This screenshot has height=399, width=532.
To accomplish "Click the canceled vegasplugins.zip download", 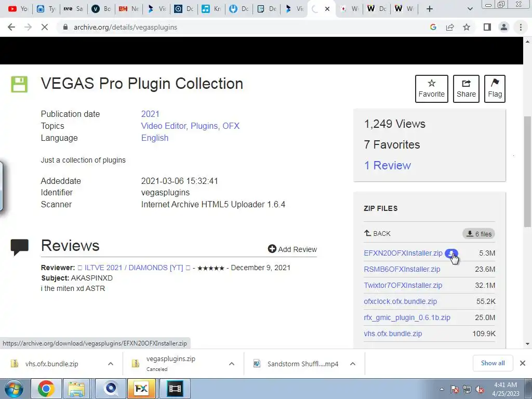I will point(170,363).
